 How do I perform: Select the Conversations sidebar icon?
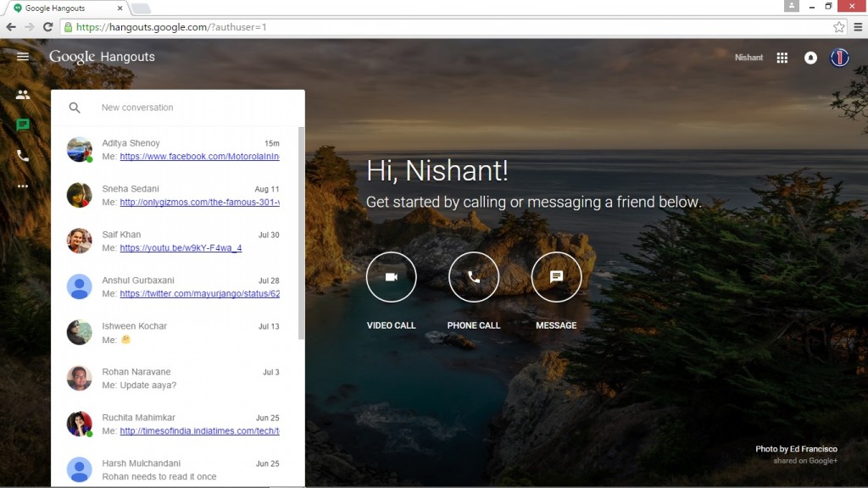pos(23,125)
